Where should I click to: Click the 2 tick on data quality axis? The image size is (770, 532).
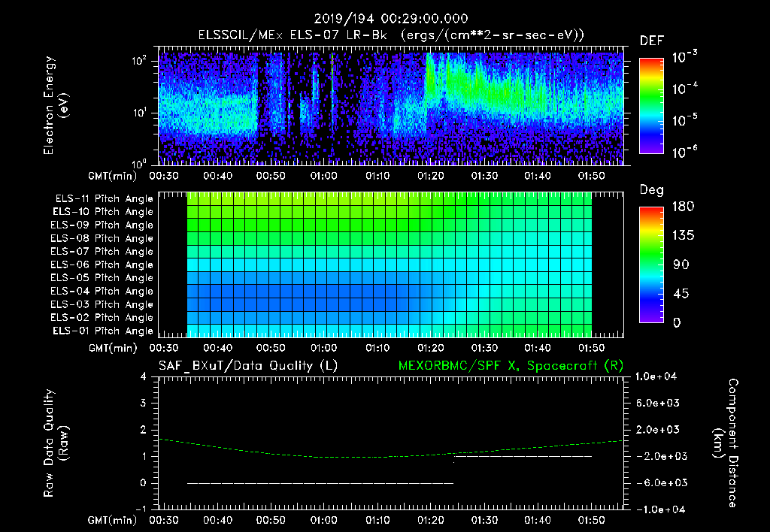[x=144, y=430]
